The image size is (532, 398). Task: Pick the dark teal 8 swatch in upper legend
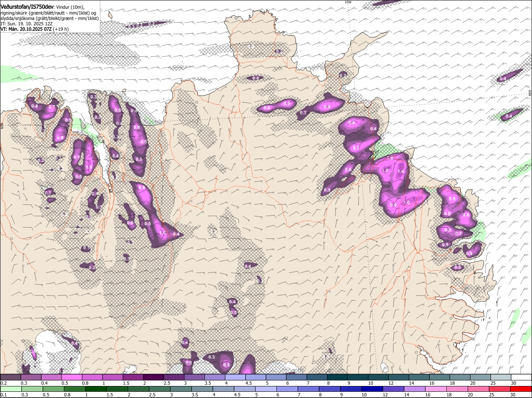337,377
